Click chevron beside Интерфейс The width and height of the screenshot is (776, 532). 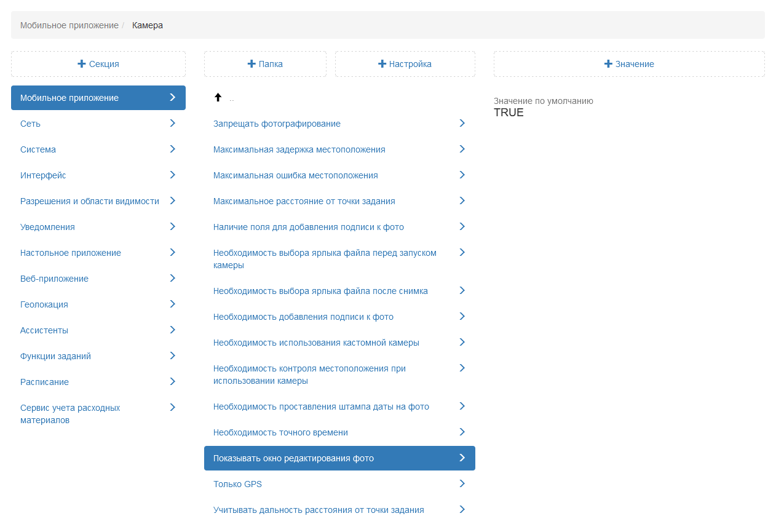tap(173, 175)
